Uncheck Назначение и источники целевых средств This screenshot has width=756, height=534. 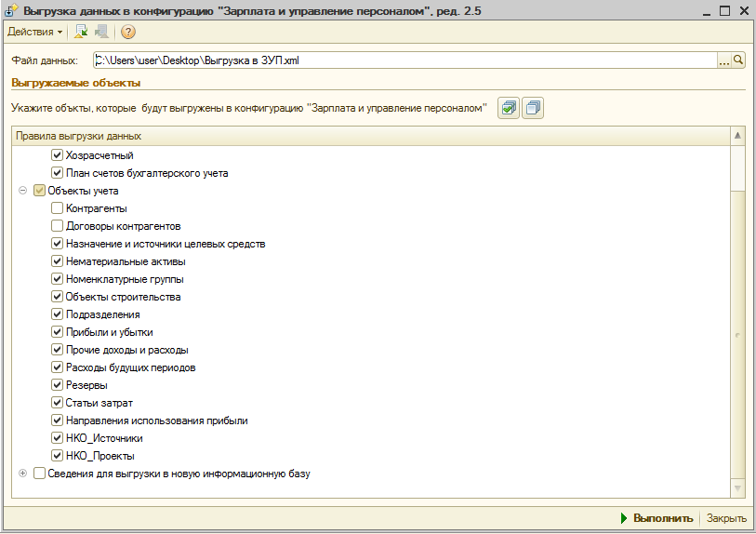click(57, 244)
